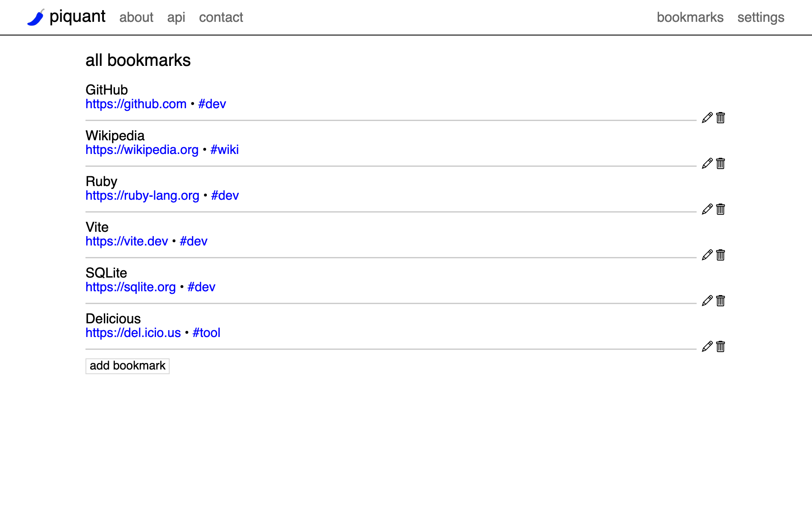Edit the SQLite bookmark with pencil icon

point(707,301)
